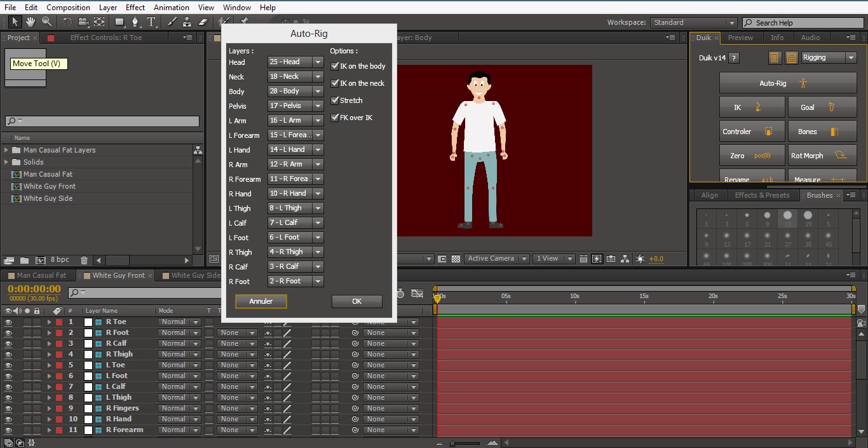Activate the Zoom tool
The height and width of the screenshot is (448, 868).
click(46, 22)
